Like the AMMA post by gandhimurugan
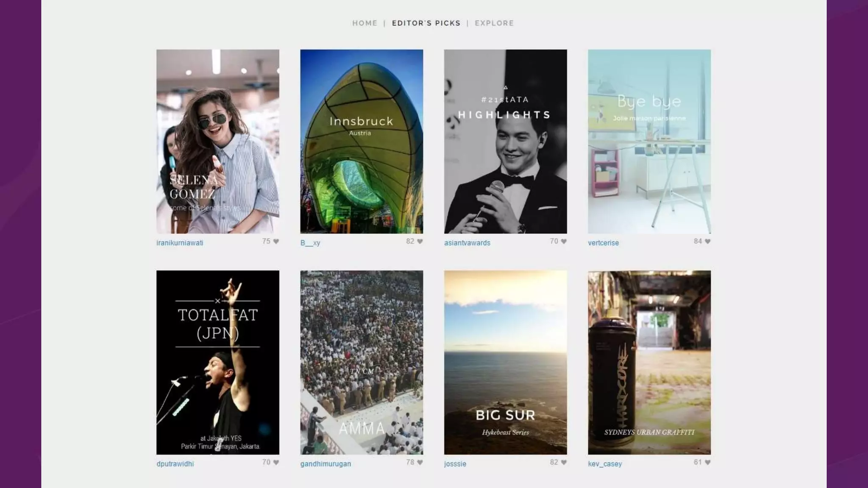The image size is (868, 488). (x=420, y=463)
